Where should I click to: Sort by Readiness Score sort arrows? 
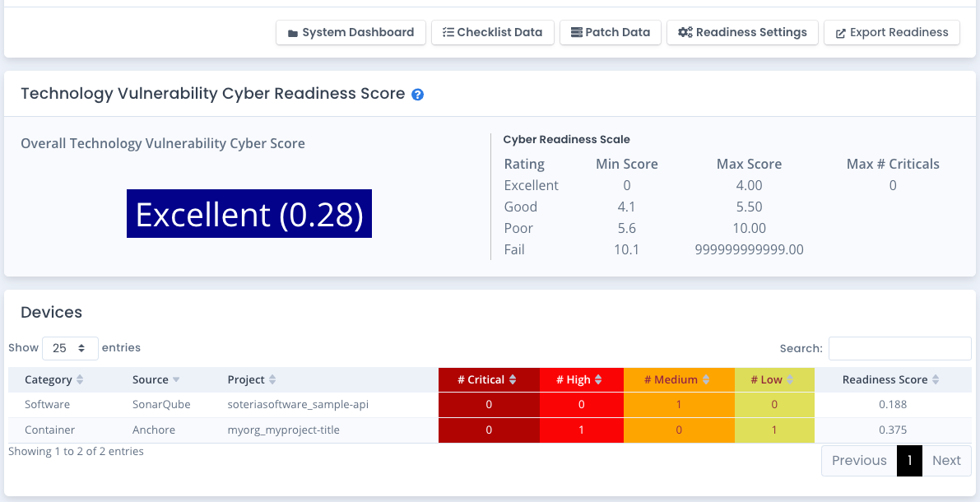pos(936,379)
